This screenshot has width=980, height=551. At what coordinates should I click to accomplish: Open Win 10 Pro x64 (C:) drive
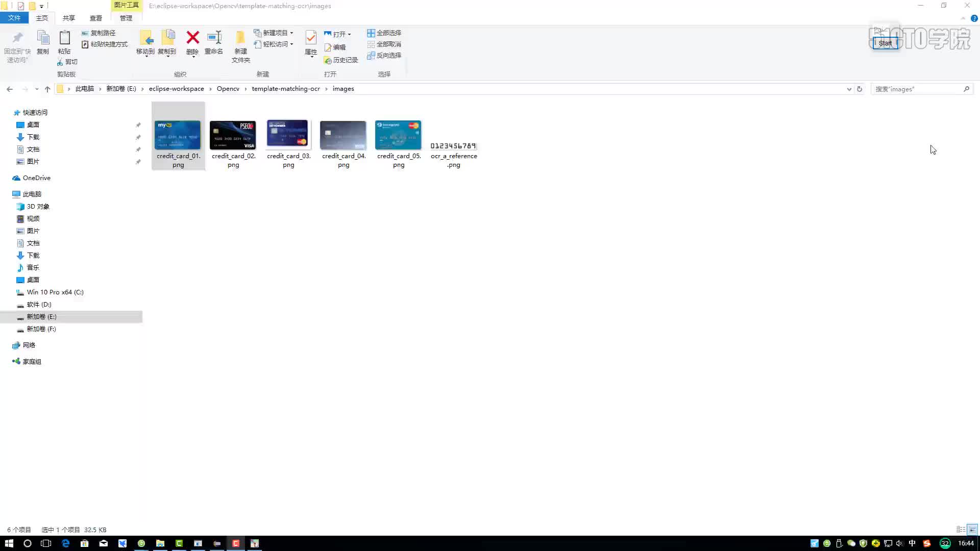(x=50, y=292)
